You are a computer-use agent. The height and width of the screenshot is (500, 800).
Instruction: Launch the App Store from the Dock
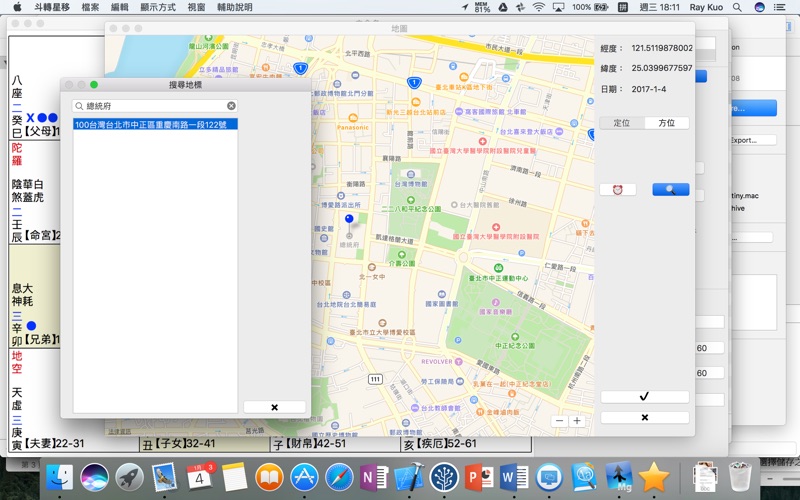[304, 477]
